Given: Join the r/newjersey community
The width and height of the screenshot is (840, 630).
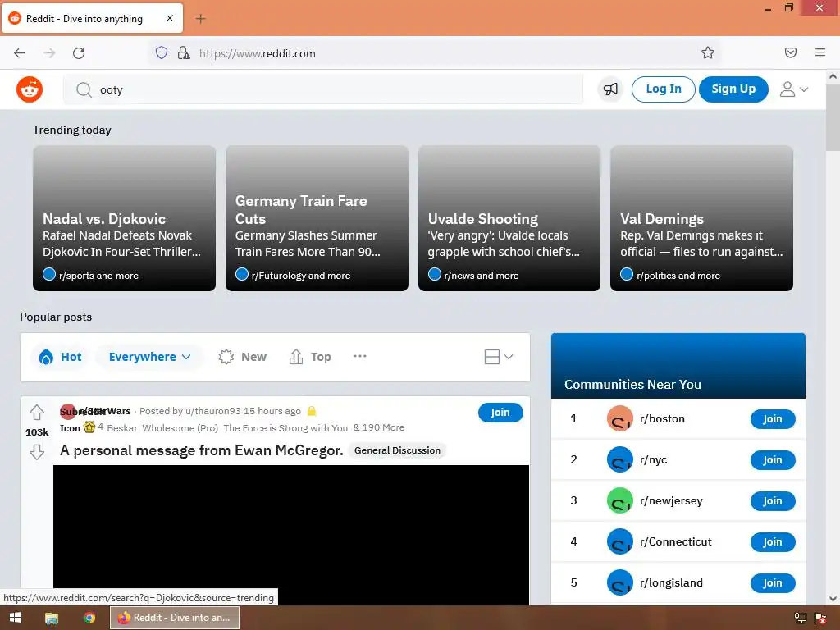Looking at the screenshot, I should pyautogui.click(x=773, y=501).
